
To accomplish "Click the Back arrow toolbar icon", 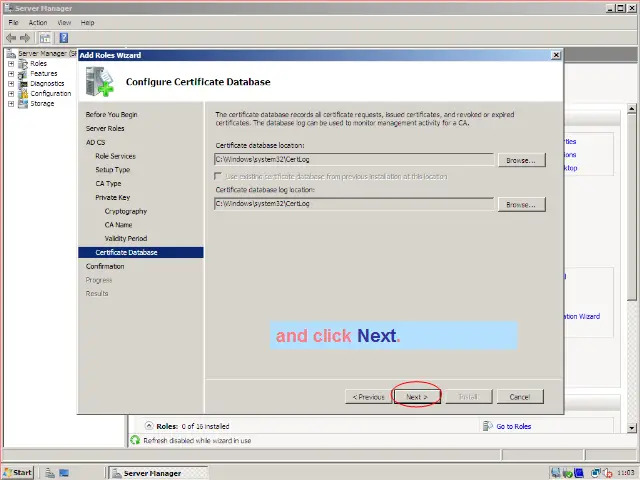I will pyautogui.click(x=11, y=38).
